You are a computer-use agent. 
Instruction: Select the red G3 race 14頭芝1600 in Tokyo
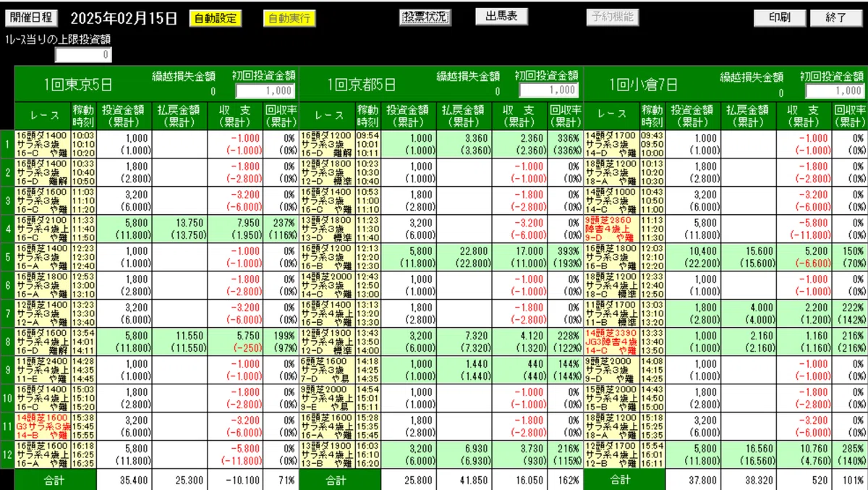(42, 426)
